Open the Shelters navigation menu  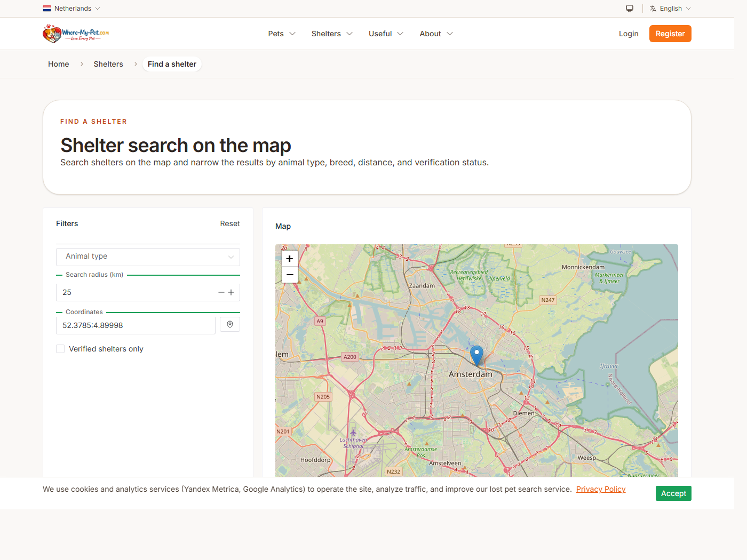[x=331, y=34]
